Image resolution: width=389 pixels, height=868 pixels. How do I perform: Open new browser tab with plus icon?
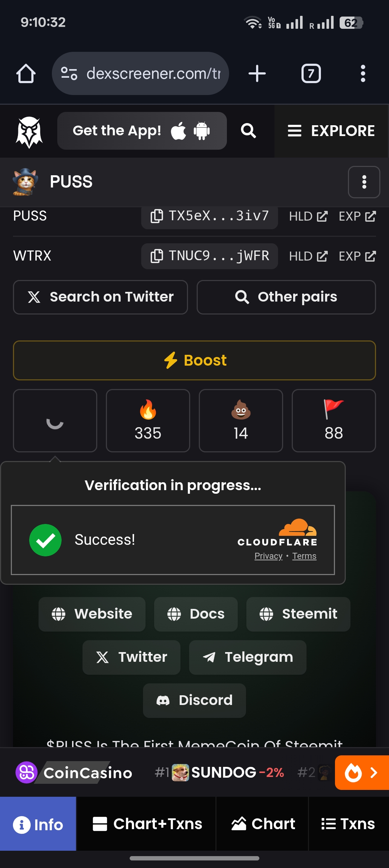pos(257,73)
